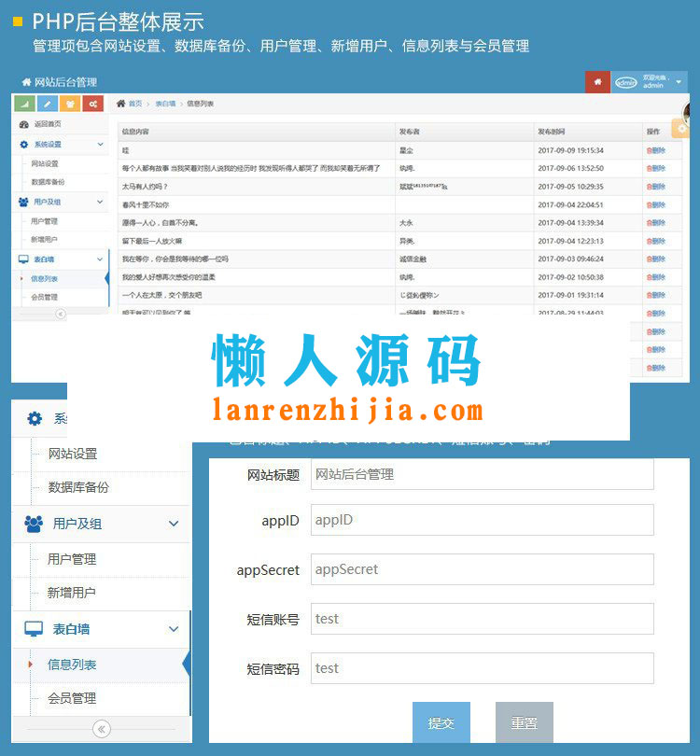Screen dimensions: 700x756
Task: Click large users icon of 用户及组
Action: 34,524
